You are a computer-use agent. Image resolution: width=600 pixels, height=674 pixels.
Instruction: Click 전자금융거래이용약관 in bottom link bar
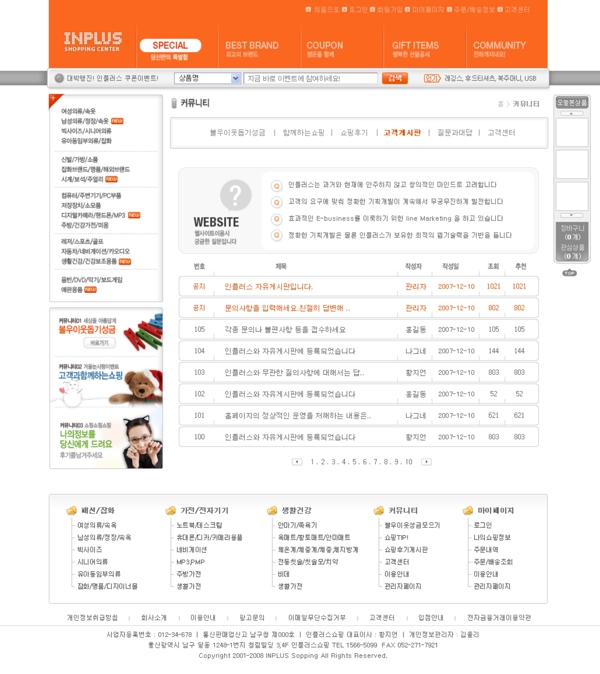(499, 617)
